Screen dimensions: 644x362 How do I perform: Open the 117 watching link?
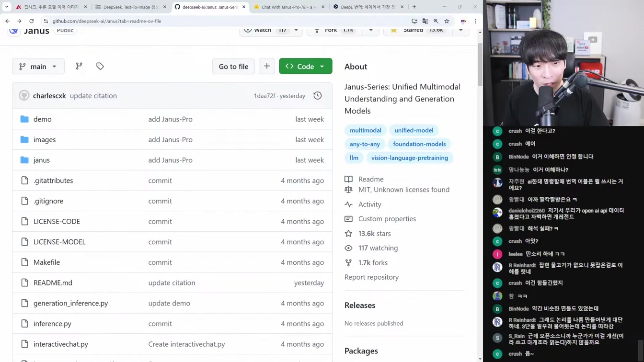pyautogui.click(x=378, y=248)
